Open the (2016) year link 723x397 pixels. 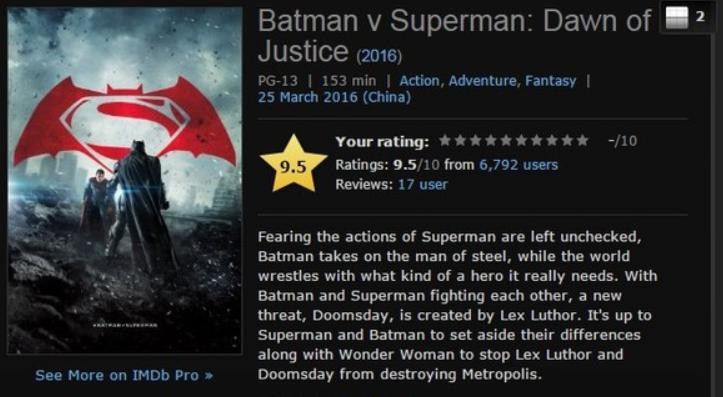click(x=379, y=56)
